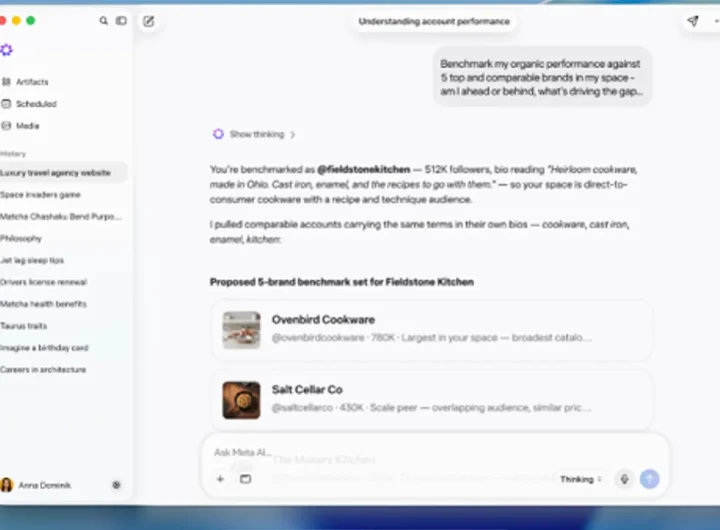Click the plus attachment icon in composer

tap(220, 479)
